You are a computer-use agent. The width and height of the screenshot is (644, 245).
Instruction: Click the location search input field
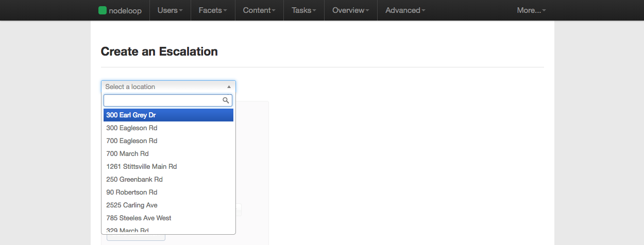(x=168, y=100)
